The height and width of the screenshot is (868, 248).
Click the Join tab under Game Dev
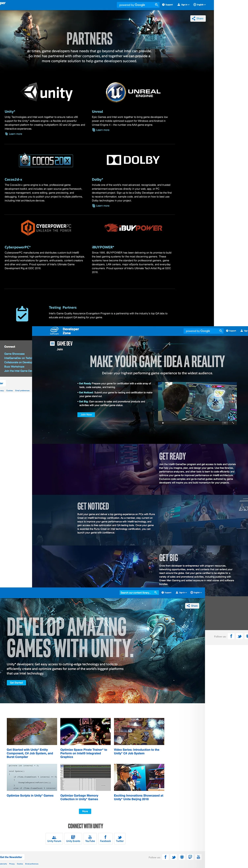click(60, 349)
